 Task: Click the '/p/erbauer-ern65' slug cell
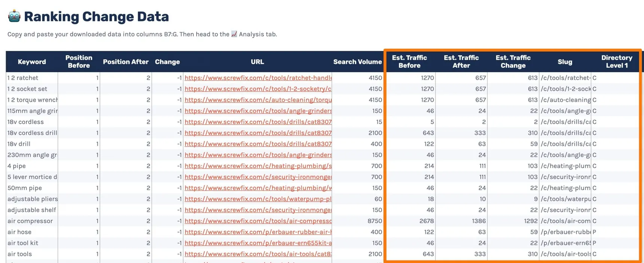click(565, 243)
